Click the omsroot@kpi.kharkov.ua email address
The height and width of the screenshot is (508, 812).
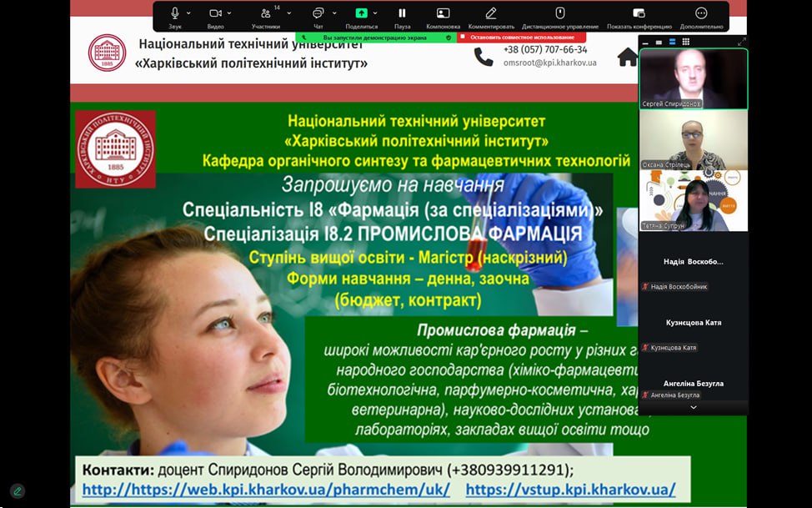(550, 63)
